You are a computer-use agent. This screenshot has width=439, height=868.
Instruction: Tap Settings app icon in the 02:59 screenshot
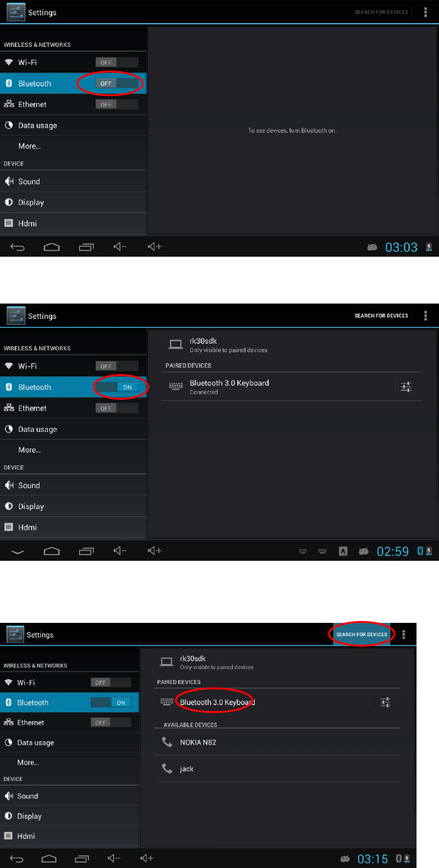coord(16,316)
